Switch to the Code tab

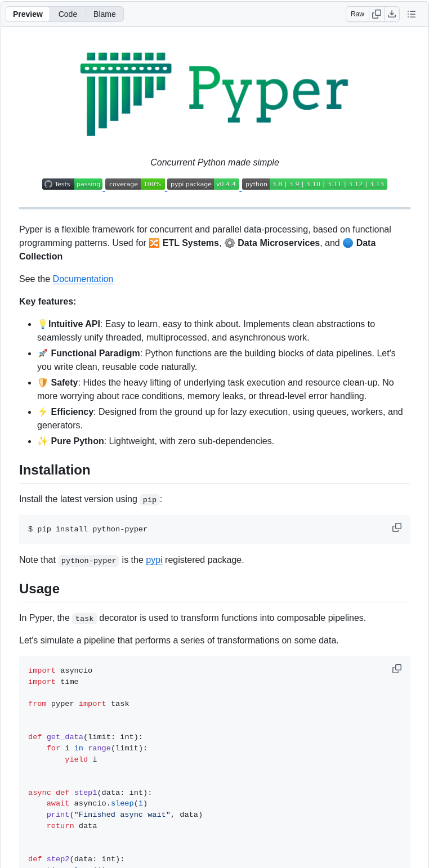coord(68,14)
